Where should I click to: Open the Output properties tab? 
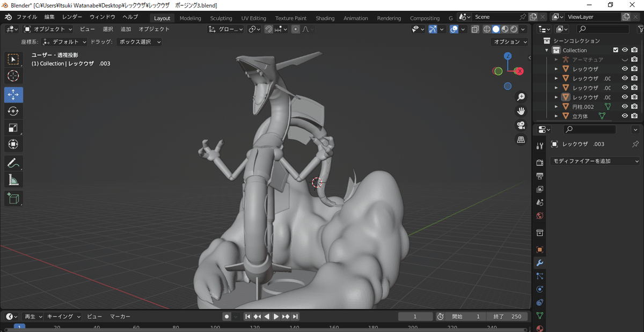(x=540, y=176)
